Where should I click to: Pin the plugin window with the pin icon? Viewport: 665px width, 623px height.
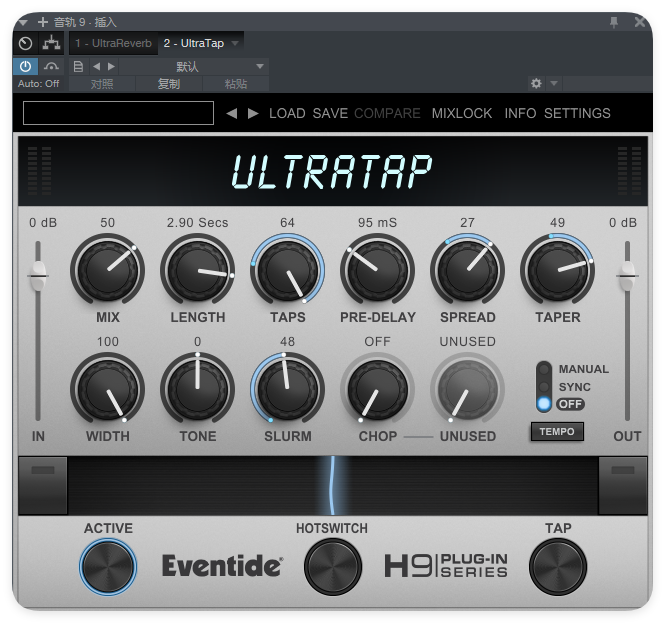click(614, 22)
